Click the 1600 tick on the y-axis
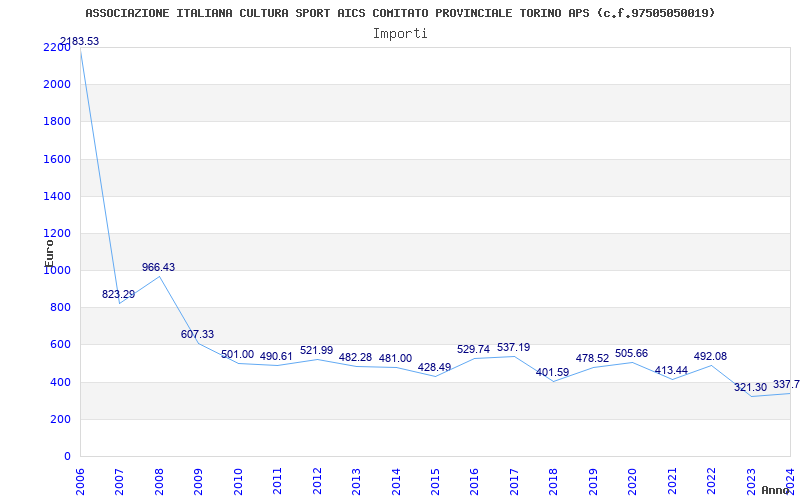Image resolution: width=800 pixels, height=500 pixels. coord(57,159)
